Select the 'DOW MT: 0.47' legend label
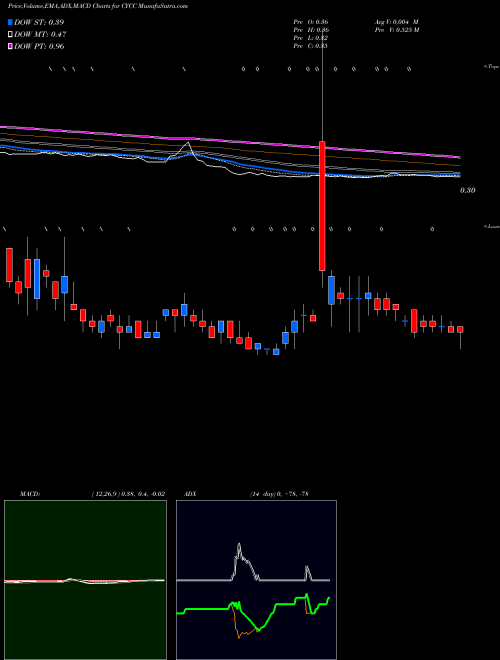The width and height of the screenshot is (500, 660). [40, 35]
